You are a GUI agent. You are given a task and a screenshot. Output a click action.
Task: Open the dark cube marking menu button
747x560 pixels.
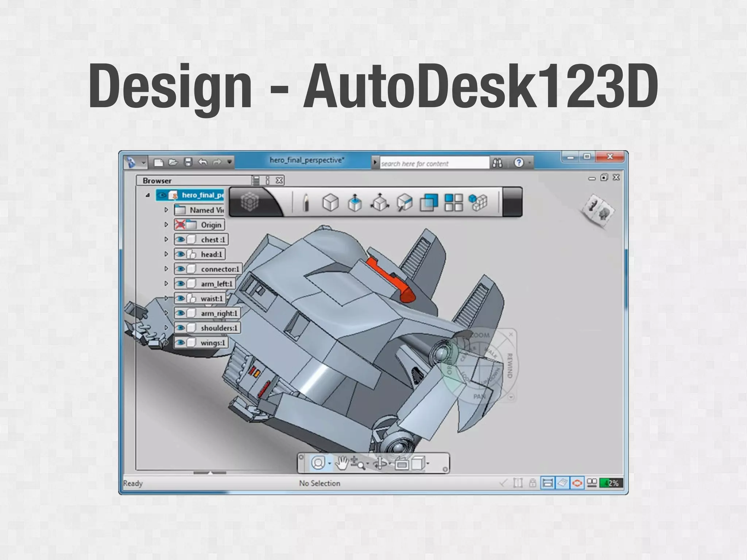coord(250,202)
